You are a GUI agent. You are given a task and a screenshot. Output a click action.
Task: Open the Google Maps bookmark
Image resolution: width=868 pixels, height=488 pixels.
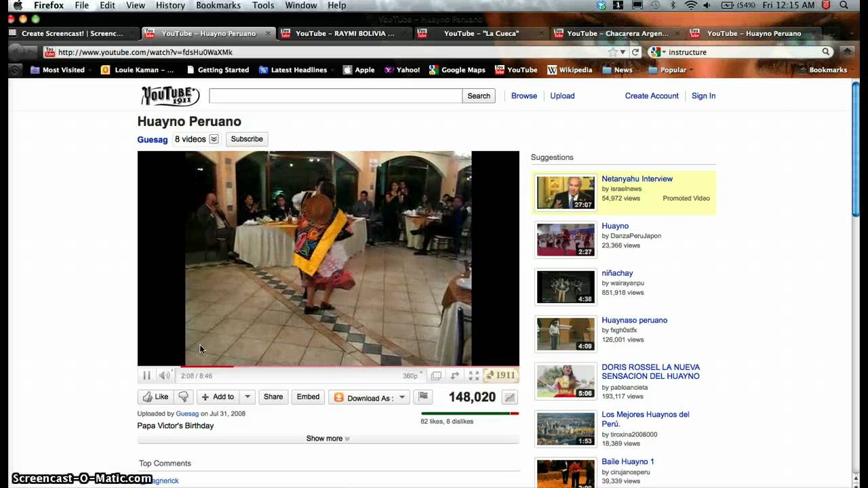tap(458, 70)
